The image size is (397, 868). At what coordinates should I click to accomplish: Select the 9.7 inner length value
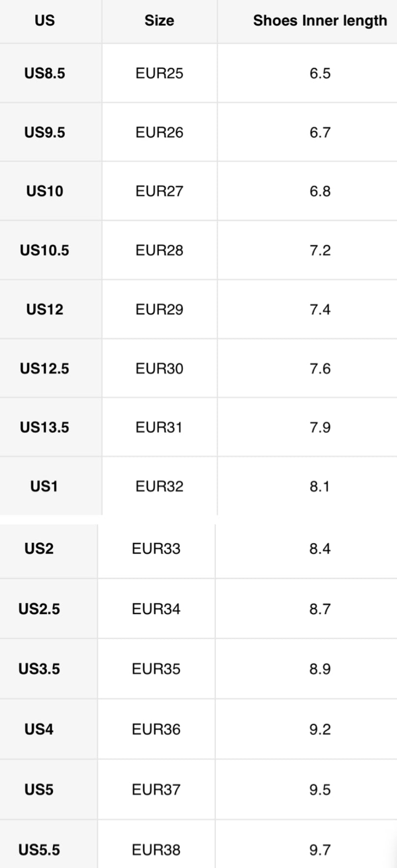[x=320, y=850]
